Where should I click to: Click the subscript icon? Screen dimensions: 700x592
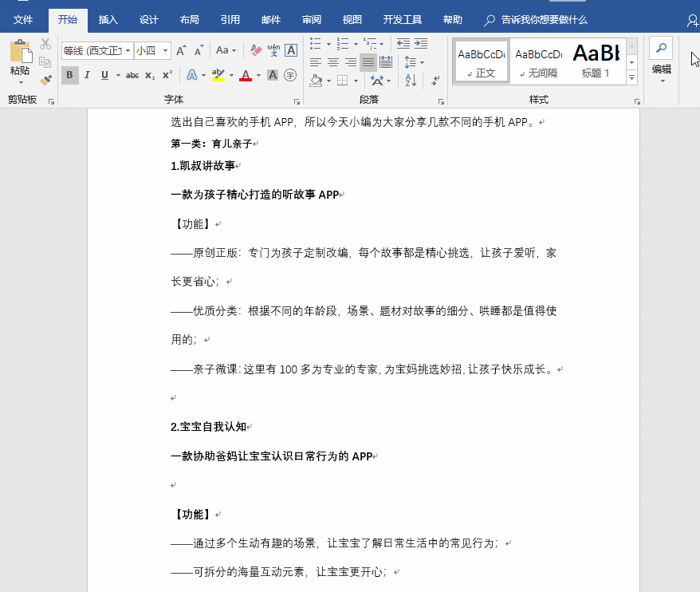point(148,73)
